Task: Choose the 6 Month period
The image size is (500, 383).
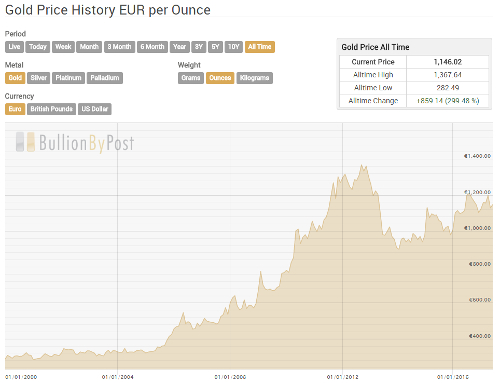Action: (x=152, y=47)
